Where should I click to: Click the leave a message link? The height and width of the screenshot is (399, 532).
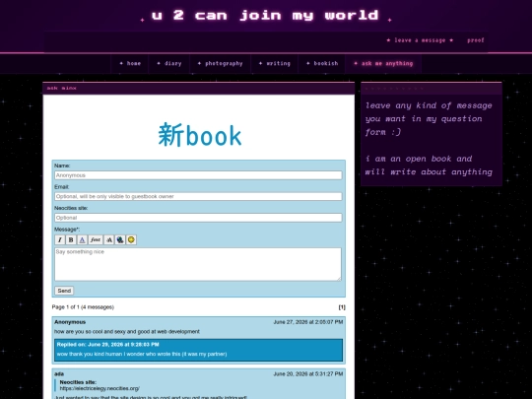[x=420, y=40]
